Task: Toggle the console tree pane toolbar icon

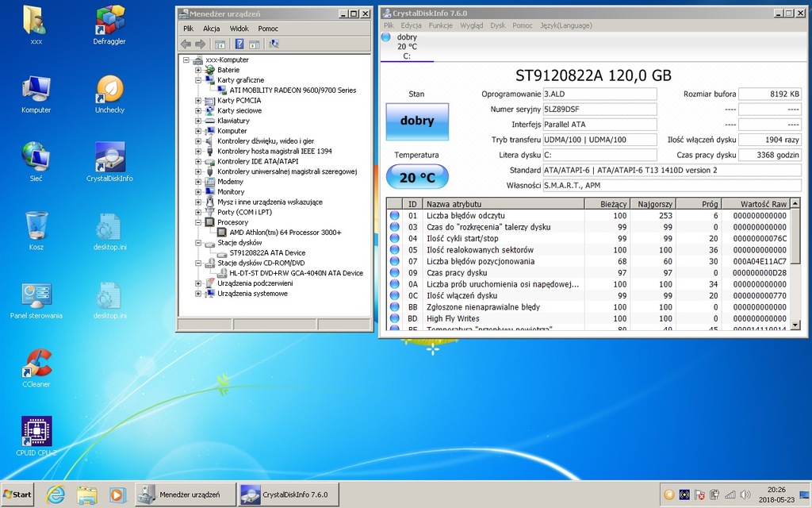Action: pyautogui.click(x=220, y=44)
